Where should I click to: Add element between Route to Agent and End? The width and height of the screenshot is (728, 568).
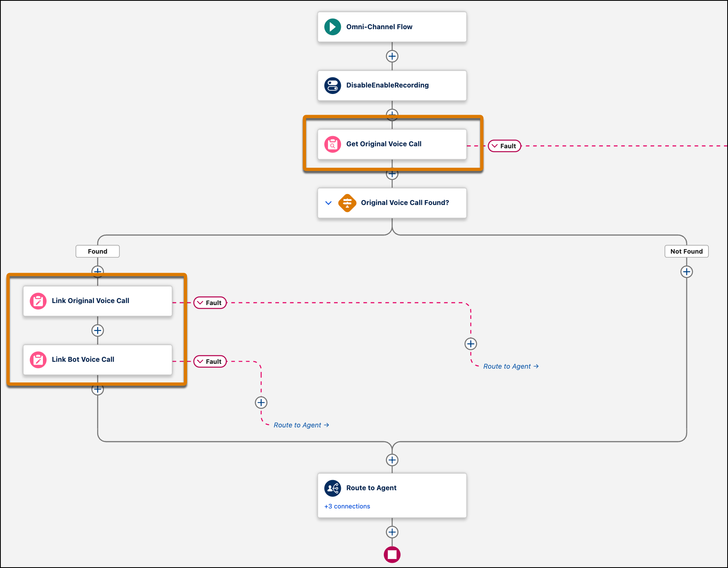point(392,532)
